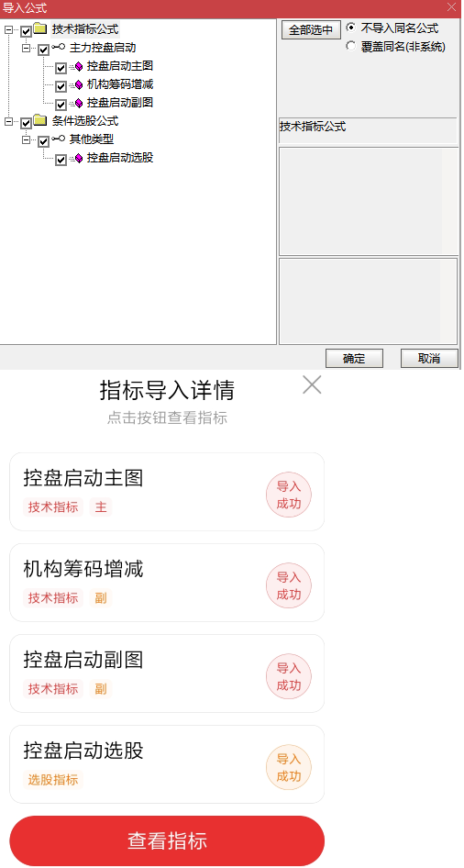Close the 指标导入详情 panel with the X

[312, 384]
